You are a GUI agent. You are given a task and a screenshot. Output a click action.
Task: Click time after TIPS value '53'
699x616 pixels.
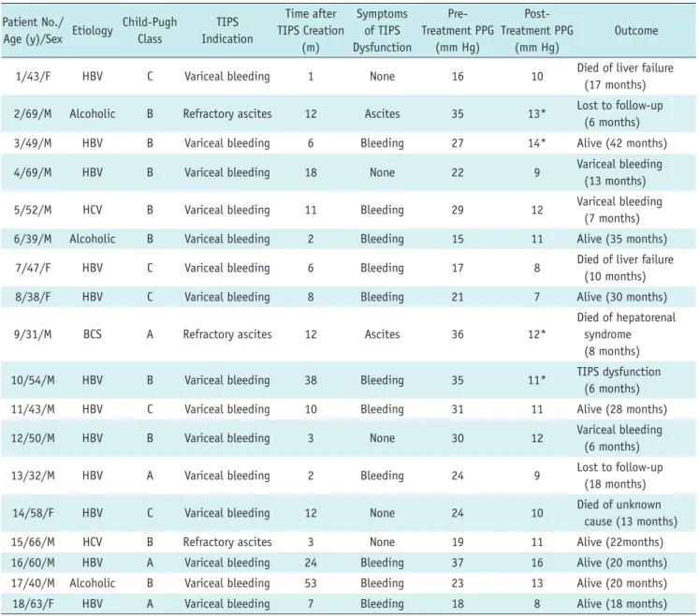[311, 583]
